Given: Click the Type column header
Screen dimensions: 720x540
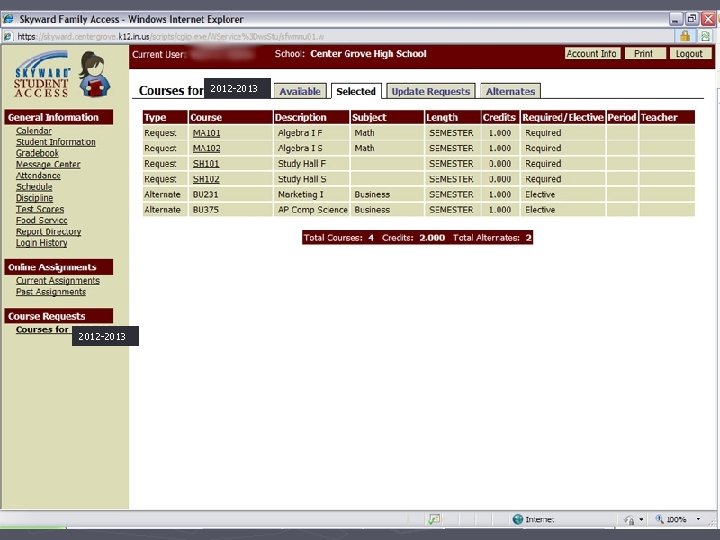Looking at the screenshot, I should coord(165,117).
